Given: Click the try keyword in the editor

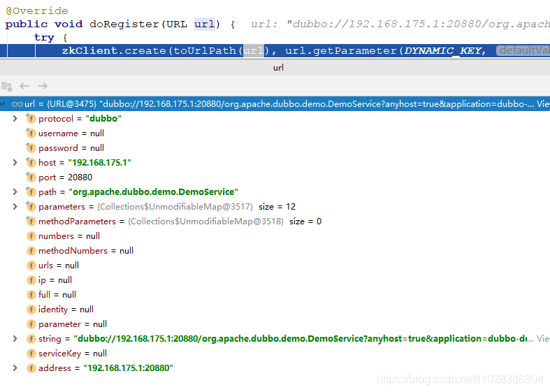Looking at the screenshot, I should [x=44, y=37].
